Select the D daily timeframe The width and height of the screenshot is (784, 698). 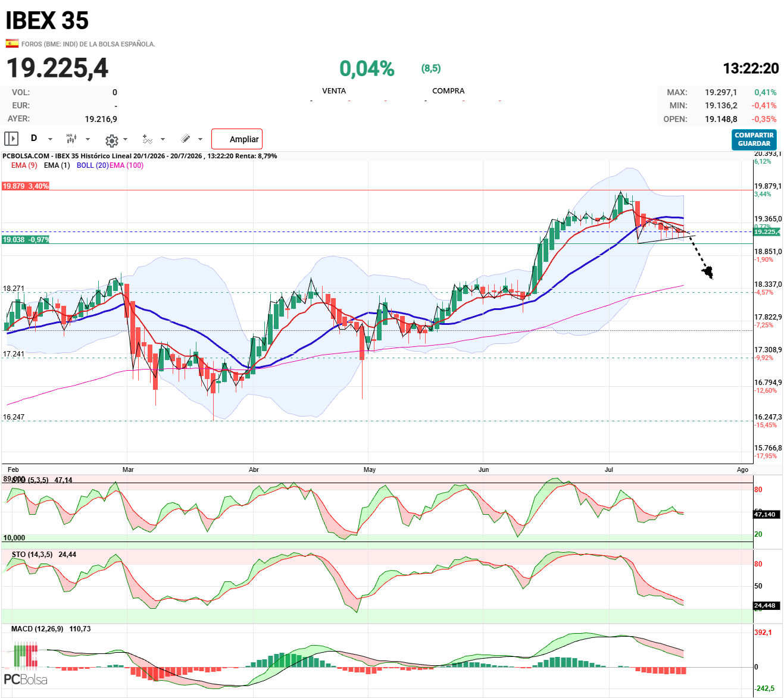point(34,138)
